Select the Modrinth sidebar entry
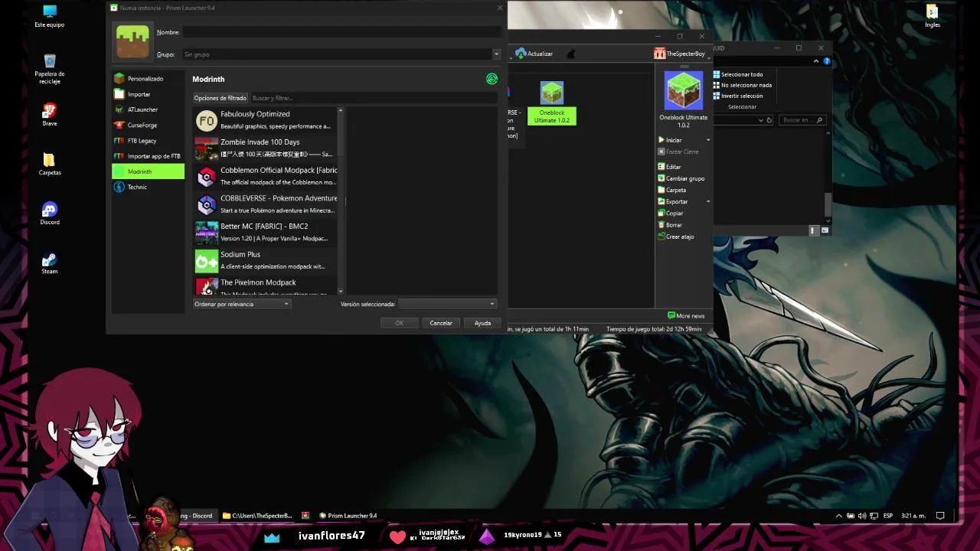 coord(148,171)
